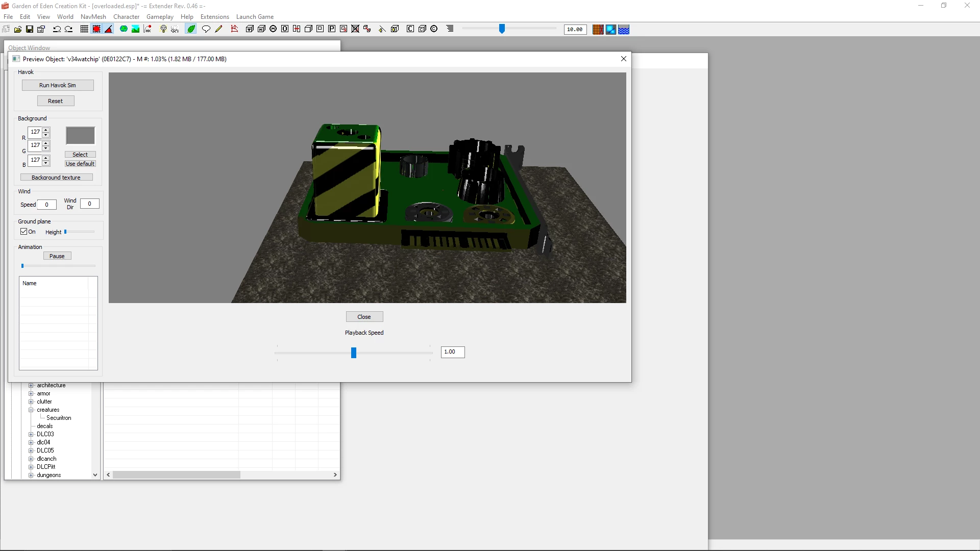This screenshot has height=551, width=980.
Task: Click the playback speed 1.00 field
Action: pos(453,352)
